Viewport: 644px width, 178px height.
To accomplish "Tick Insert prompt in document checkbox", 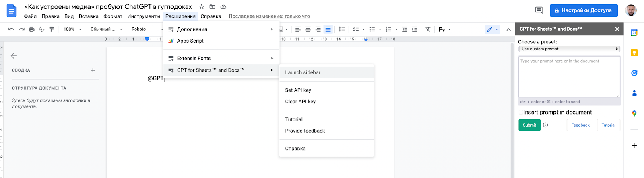I will [x=521, y=112].
